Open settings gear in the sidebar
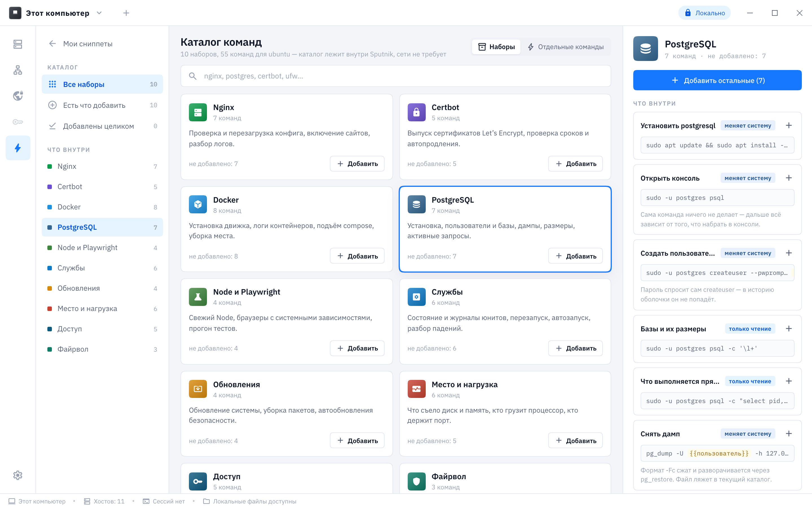 (18, 475)
